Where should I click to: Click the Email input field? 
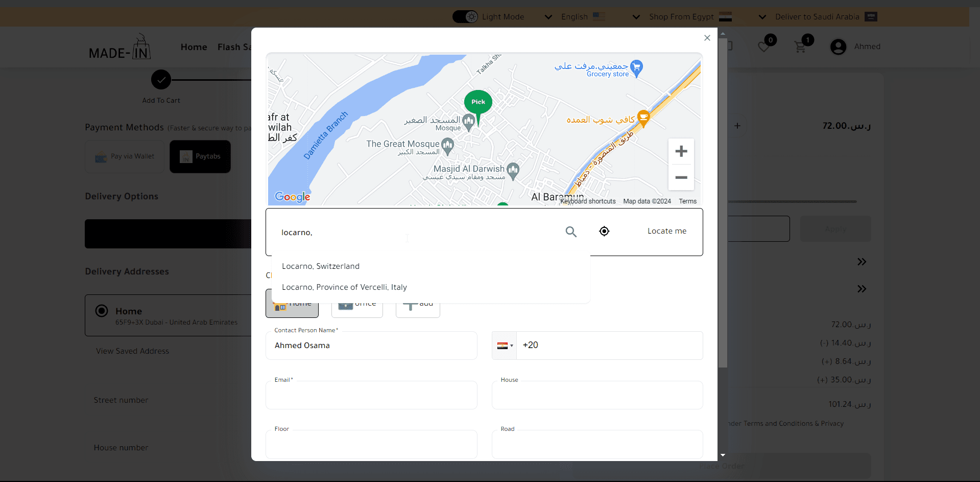371,395
